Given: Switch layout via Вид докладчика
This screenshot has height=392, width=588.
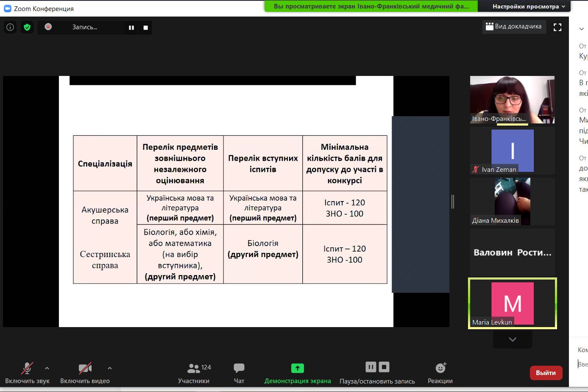Looking at the screenshot, I should coord(514,26).
